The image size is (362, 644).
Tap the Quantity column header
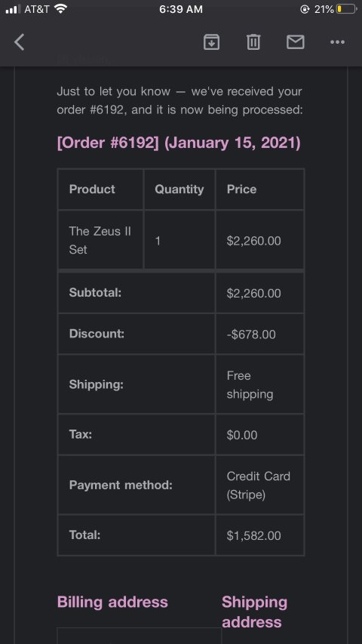coord(179,190)
